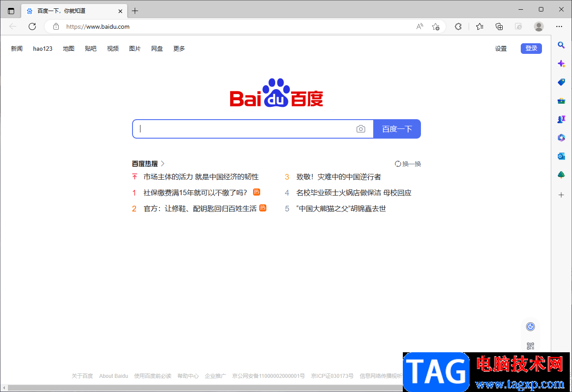Add this page to favorites
This screenshot has height=392, width=572.
(436, 26)
